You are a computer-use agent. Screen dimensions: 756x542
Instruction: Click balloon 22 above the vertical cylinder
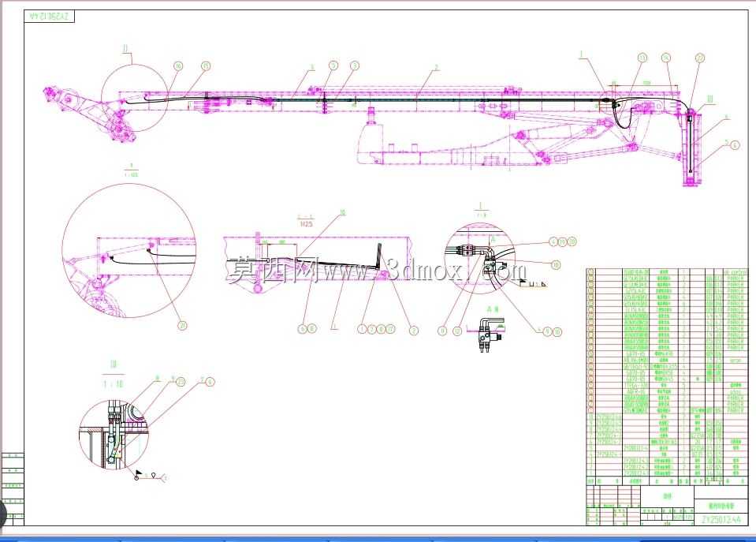tap(700, 58)
